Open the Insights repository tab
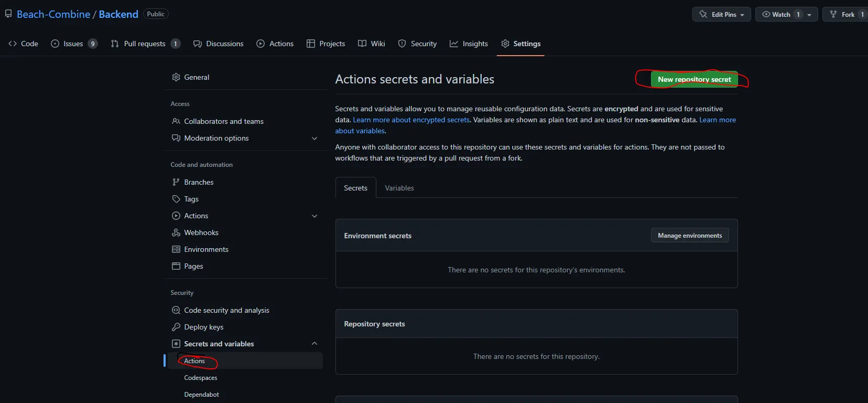This screenshot has height=403, width=868. [x=469, y=44]
